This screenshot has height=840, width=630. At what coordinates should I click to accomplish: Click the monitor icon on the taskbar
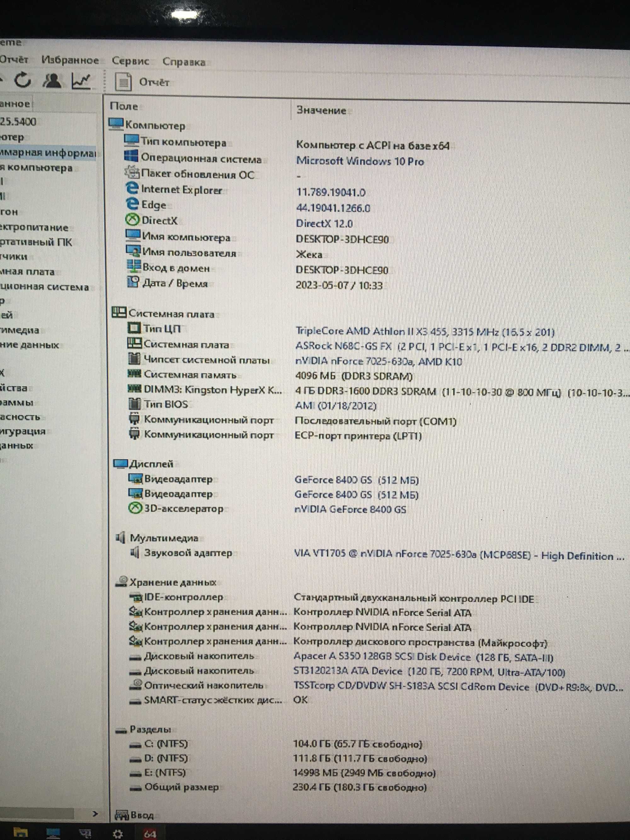click(x=53, y=833)
